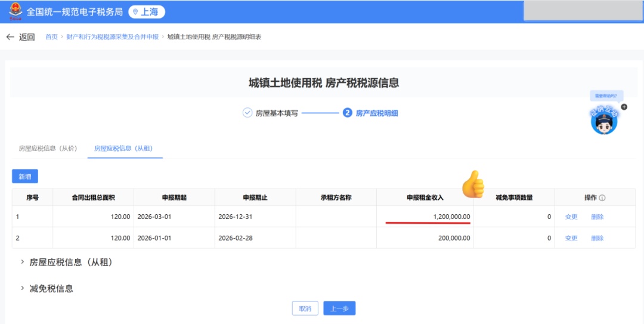Click the tax bureau emblem logo
The image size is (644, 324).
click(x=13, y=11)
